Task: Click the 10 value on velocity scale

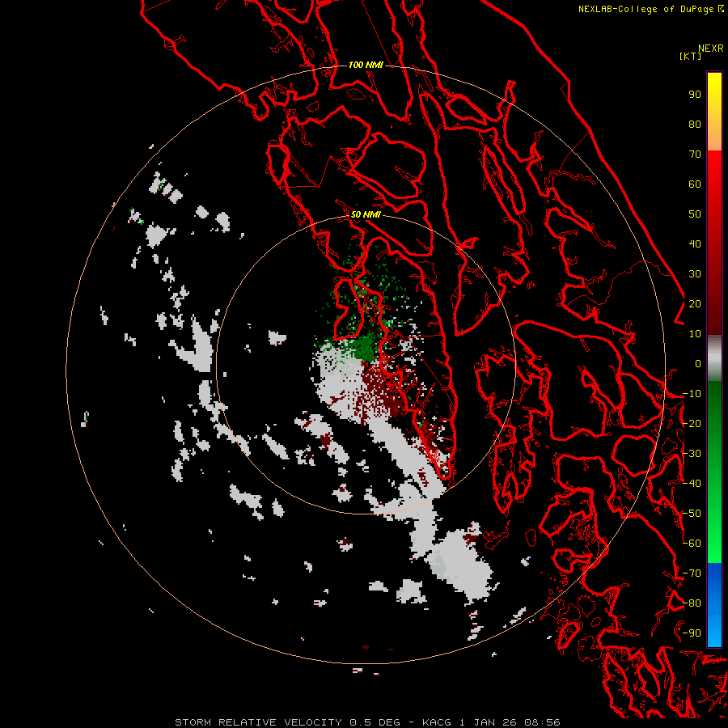Action: tap(695, 334)
